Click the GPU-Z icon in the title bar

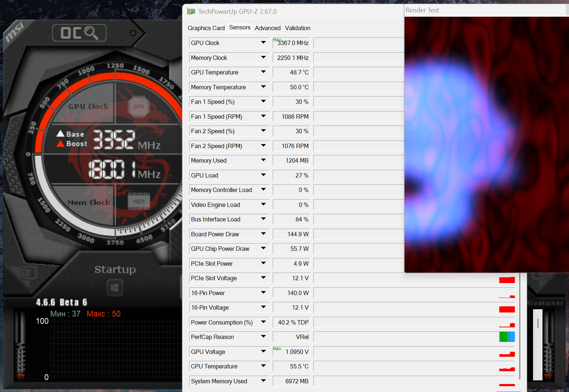tap(191, 12)
